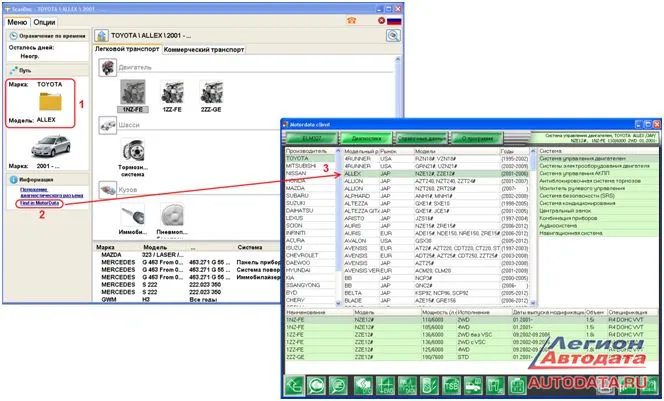Image resolution: width=664 pixels, height=401 pixels.
Task: Select the AVALON USA model row
Action: (436, 241)
